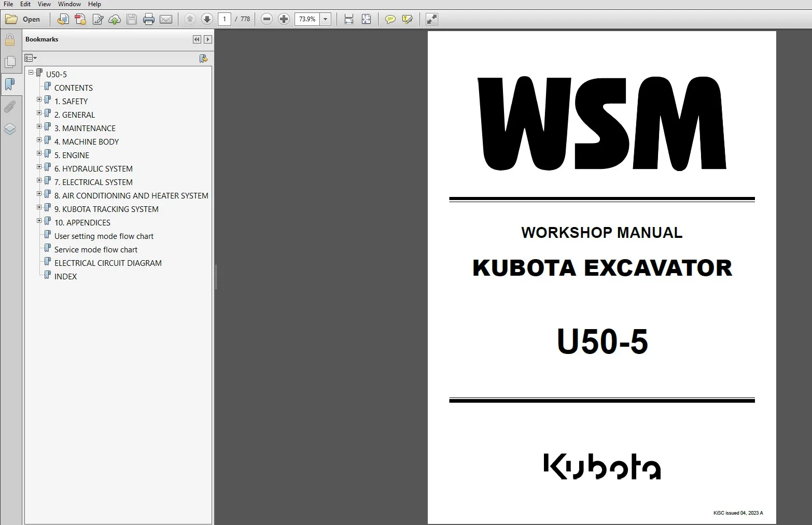This screenshot has width=812, height=525.
Task: Expand the 1. SAFETY bookmark
Action: pyautogui.click(x=39, y=99)
